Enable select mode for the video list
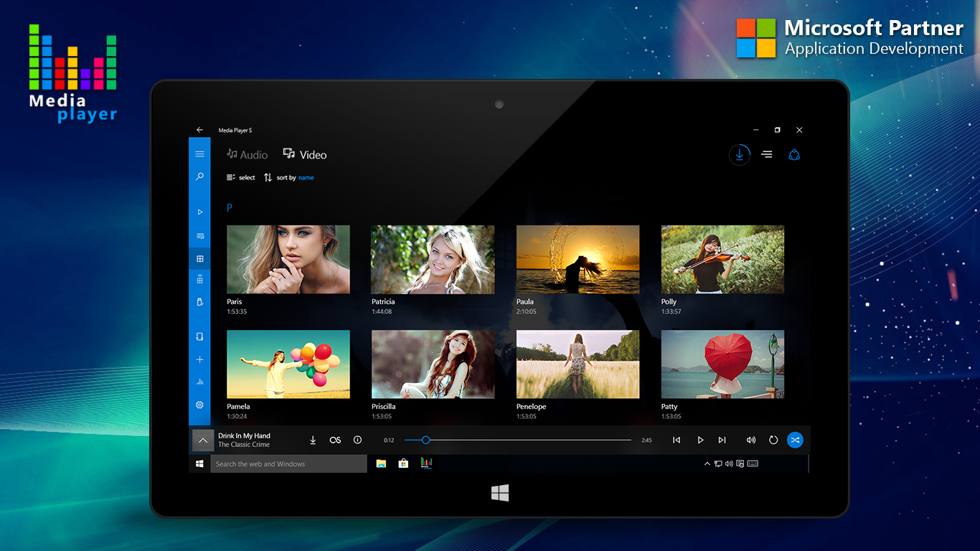The image size is (980, 551). click(x=240, y=177)
